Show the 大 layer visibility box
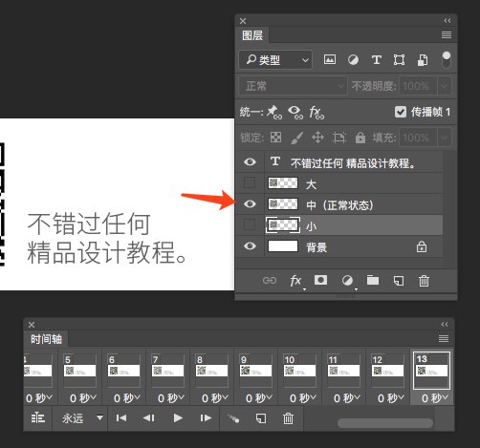Screen dimensions: 480x448 click(x=250, y=183)
